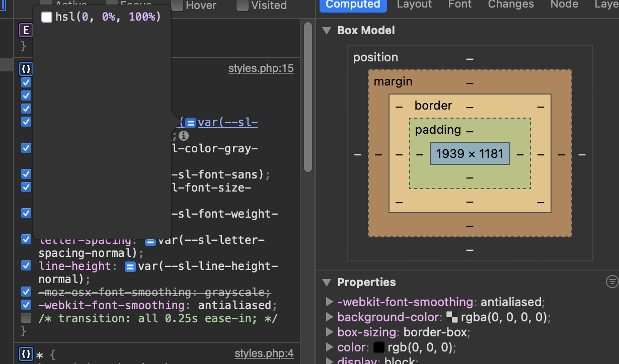Switch to the Layout tab
This screenshot has width=619, height=364.
click(x=414, y=5)
